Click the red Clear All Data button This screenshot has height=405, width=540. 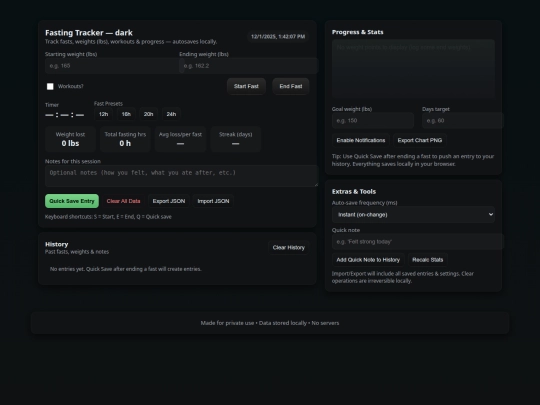point(123,201)
